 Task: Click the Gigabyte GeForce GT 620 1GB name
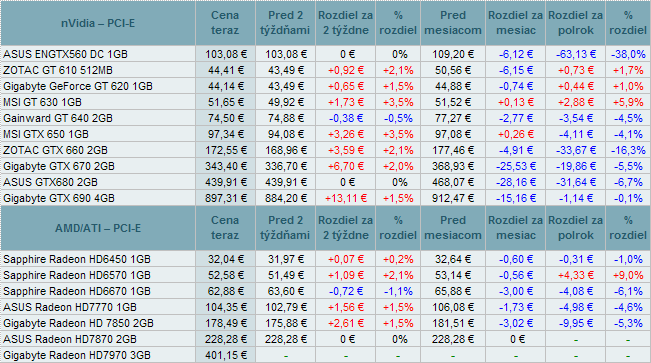point(78,86)
